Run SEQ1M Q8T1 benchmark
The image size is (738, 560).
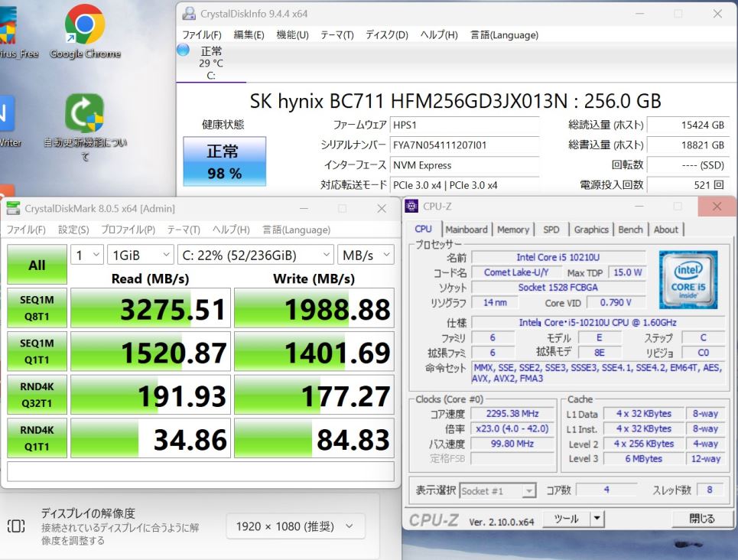37,308
